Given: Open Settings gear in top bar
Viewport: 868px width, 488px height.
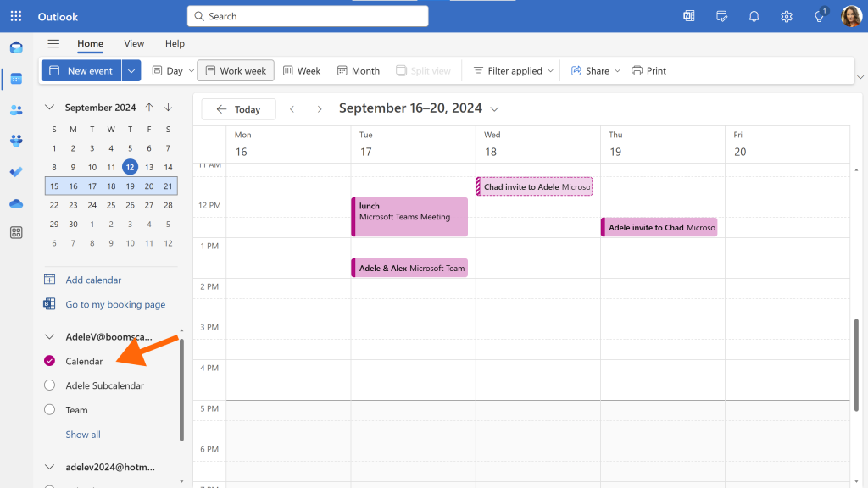Looking at the screenshot, I should coord(786,17).
